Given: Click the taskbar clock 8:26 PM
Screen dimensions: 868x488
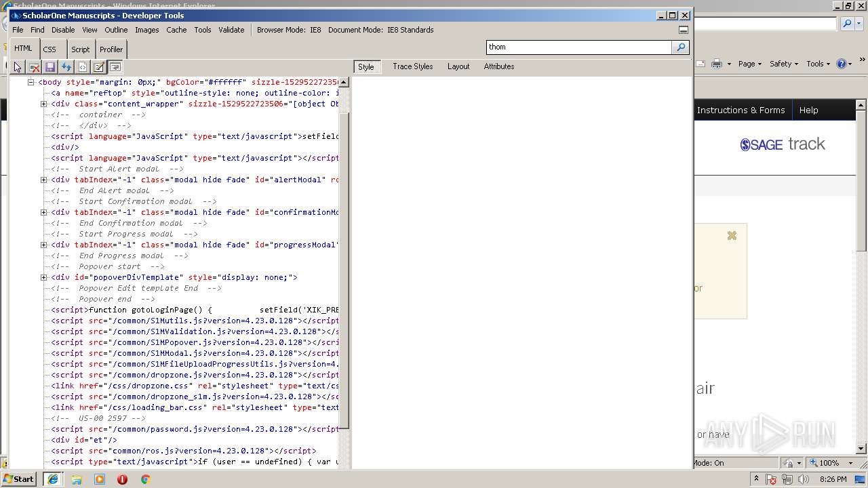Looking at the screenshot, I should [833, 479].
